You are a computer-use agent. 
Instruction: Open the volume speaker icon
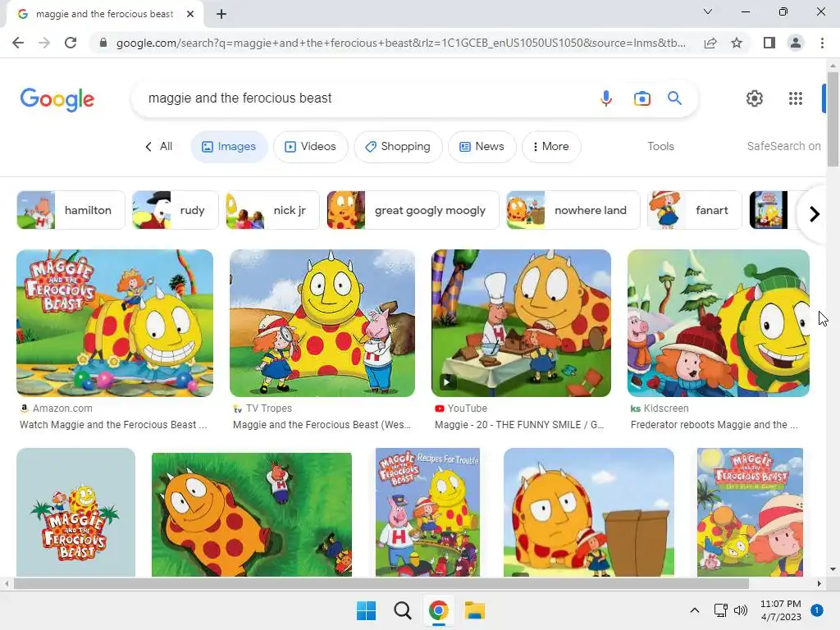click(x=741, y=610)
